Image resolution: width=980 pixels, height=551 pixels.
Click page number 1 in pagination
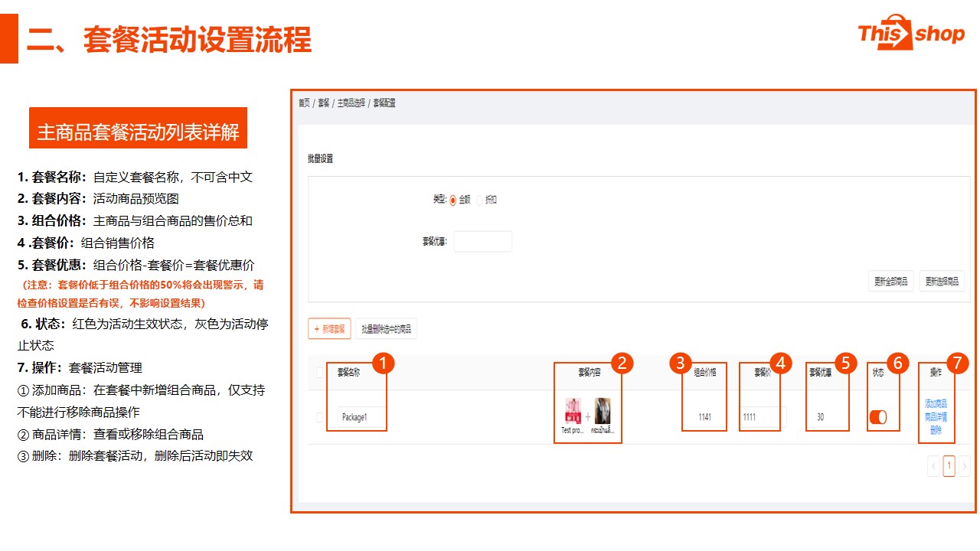(x=949, y=466)
